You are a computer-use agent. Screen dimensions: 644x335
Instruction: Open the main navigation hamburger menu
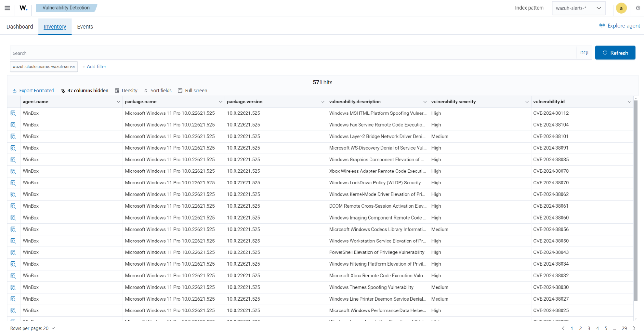pos(7,8)
